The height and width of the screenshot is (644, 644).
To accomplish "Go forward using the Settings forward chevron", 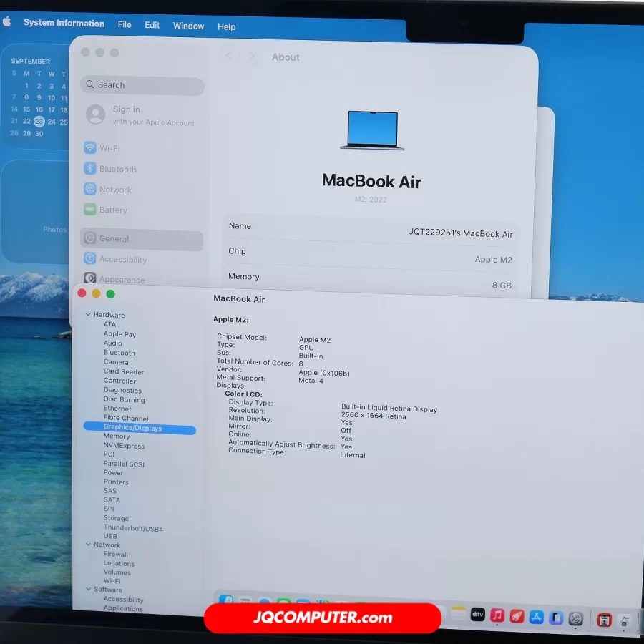I will [x=252, y=56].
